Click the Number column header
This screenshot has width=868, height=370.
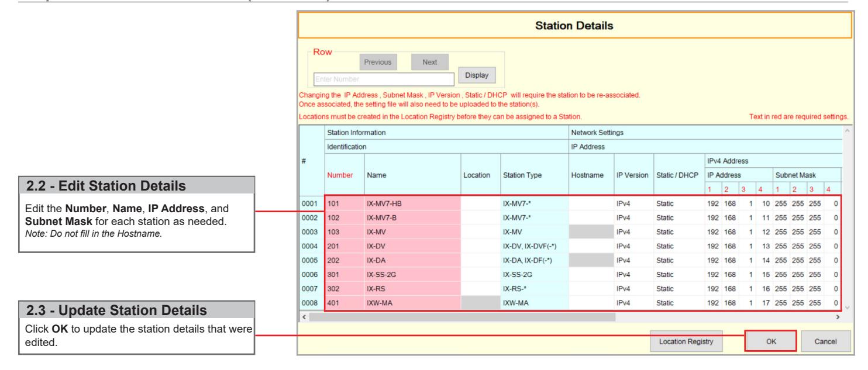344,174
